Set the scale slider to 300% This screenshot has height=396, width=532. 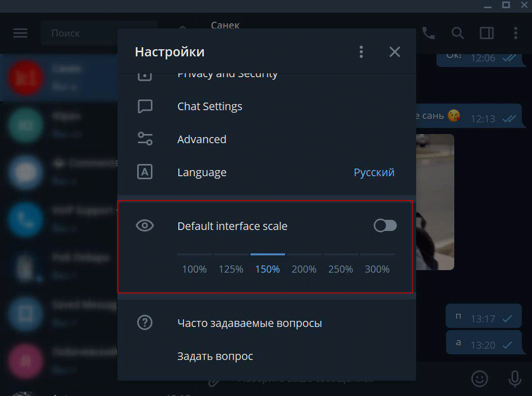pyautogui.click(x=377, y=269)
